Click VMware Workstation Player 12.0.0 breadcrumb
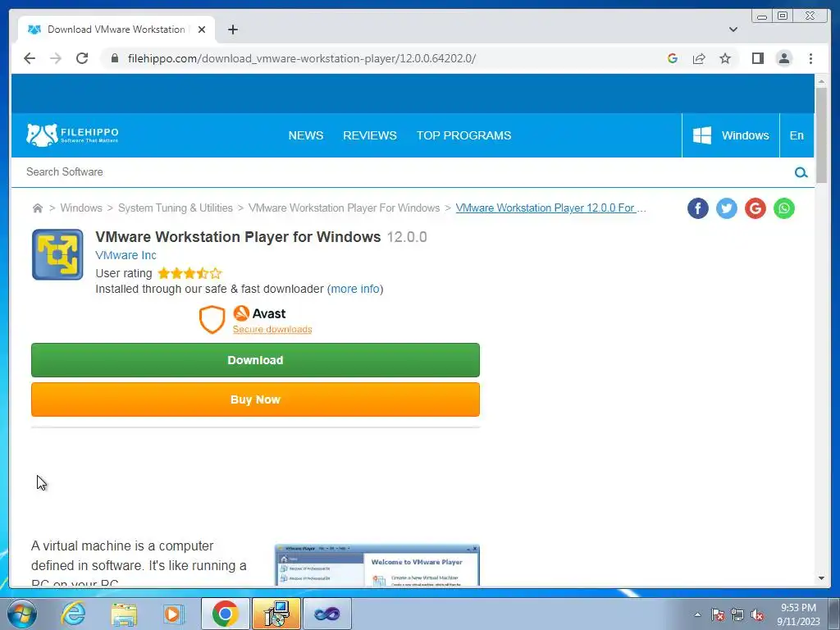Screen dimensions: 840x630 [550, 208]
